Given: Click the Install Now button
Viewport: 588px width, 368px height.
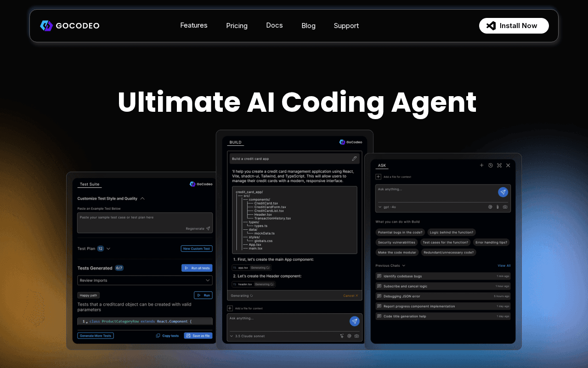Looking at the screenshot, I should click(x=514, y=26).
